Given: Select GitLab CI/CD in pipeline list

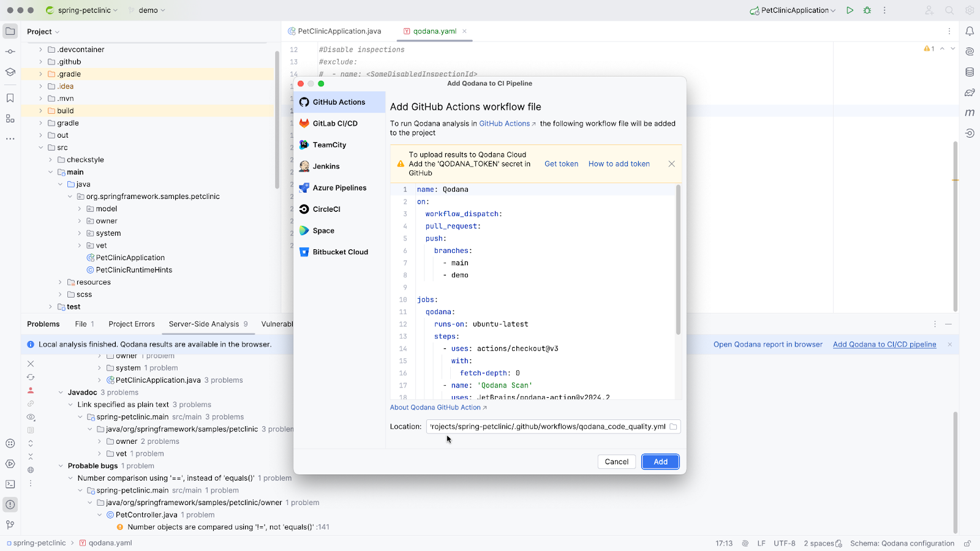Looking at the screenshot, I should coord(335,124).
